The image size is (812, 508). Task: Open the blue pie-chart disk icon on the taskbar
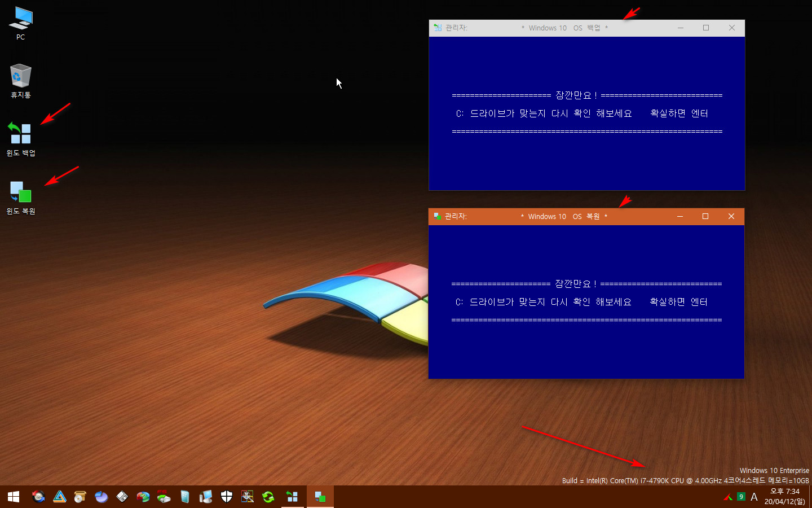pyautogui.click(x=101, y=497)
